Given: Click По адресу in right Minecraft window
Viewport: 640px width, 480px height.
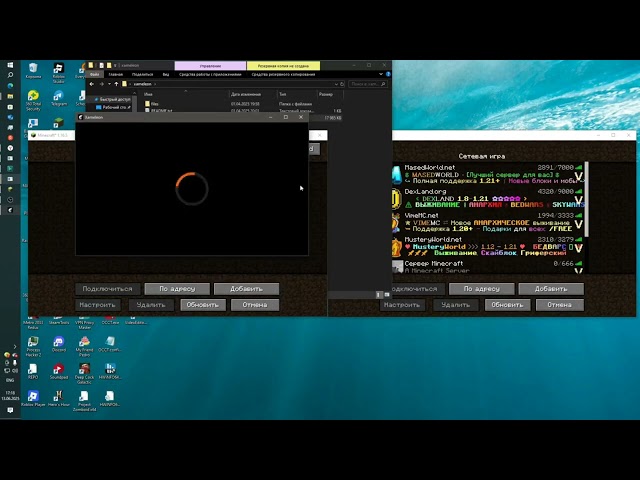Looking at the screenshot, I should (482, 289).
